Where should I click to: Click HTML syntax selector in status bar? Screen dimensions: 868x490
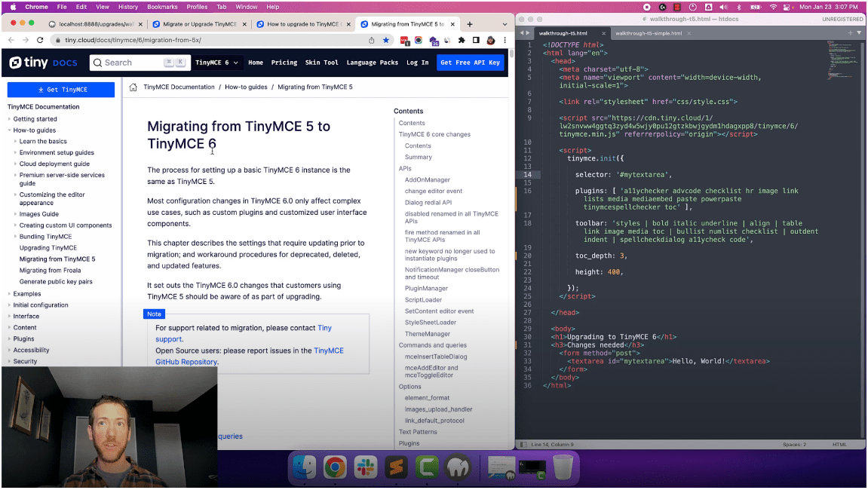point(839,445)
